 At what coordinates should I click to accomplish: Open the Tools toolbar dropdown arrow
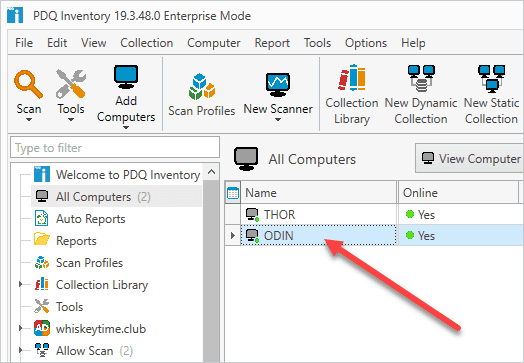[x=71, y=120]
